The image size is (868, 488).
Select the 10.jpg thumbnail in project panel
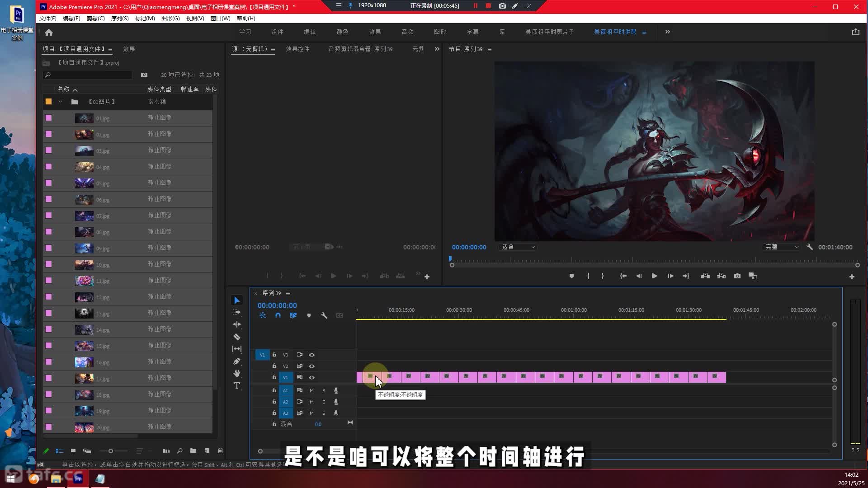click(x=84, y=264)
